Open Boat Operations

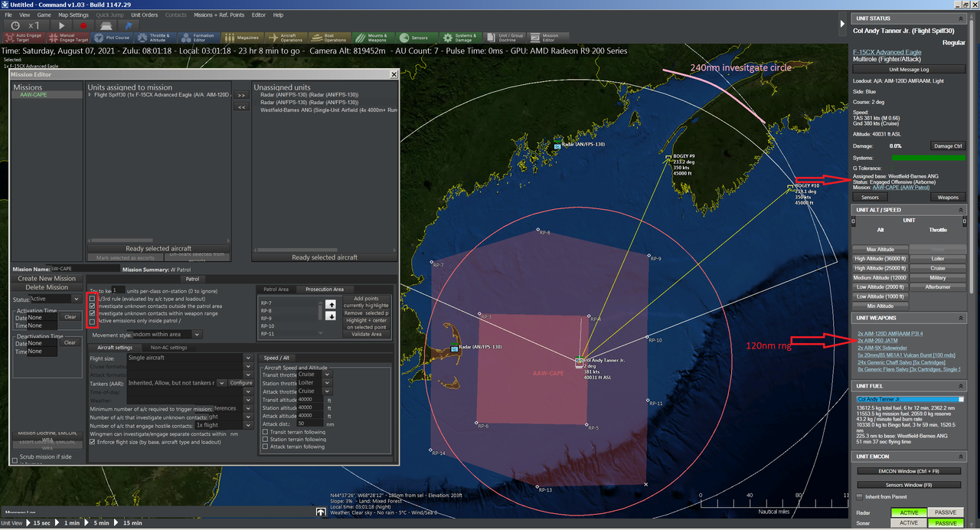point(330,37)
